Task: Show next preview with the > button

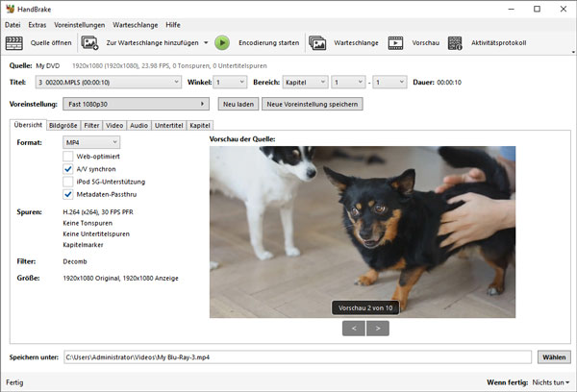Action: pyautogui.click(x=378, y=328)
